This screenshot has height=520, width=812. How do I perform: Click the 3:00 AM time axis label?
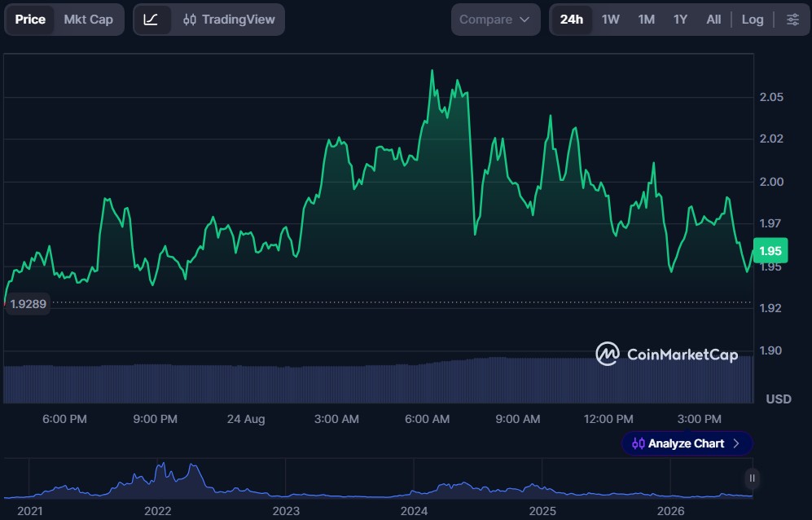(x=336, y=419)
